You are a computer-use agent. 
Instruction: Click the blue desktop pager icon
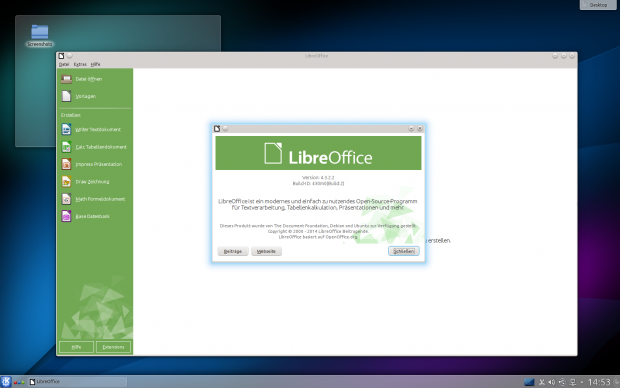pos(529,382)
